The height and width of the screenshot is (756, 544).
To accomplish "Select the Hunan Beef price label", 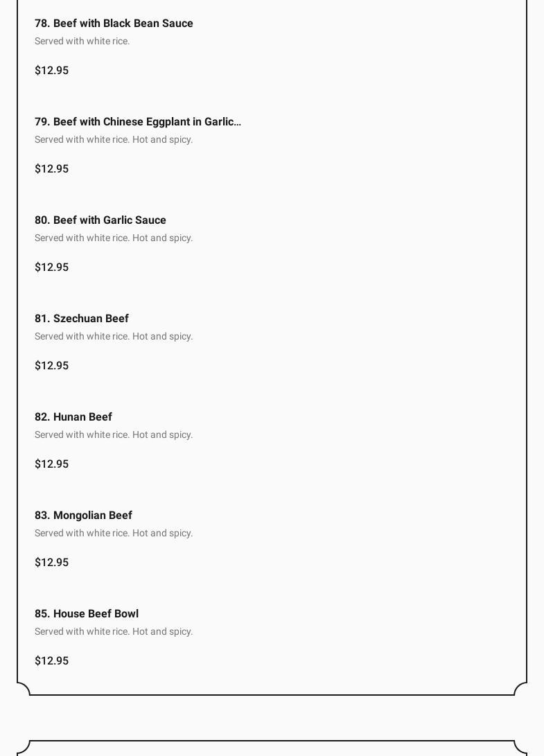I will coord(52,464).
